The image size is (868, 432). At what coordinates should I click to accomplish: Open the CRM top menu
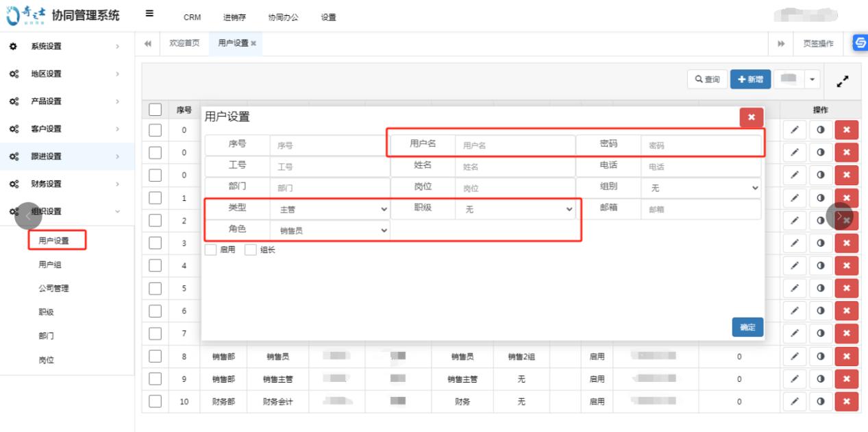point(192,17)
